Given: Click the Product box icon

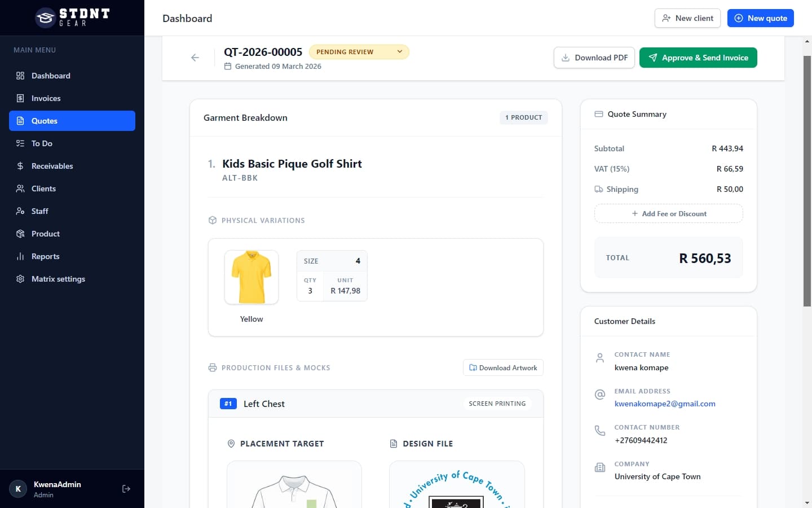Looking at the screenshot, I should coord(20,234).
